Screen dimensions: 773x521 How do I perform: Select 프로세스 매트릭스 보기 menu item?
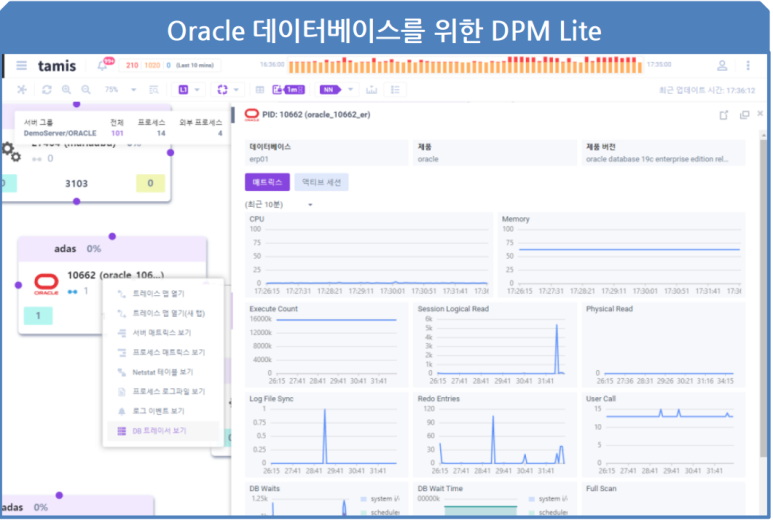click(x=163, y=352)
